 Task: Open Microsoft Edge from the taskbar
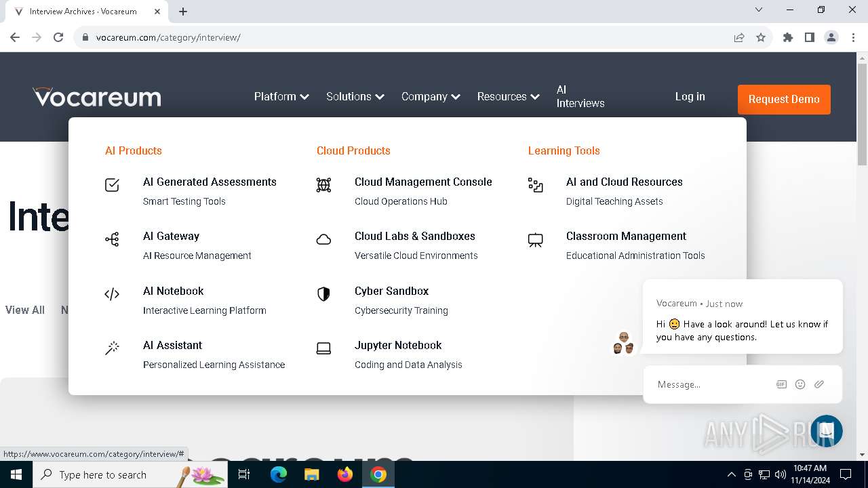tap(279, 474)
